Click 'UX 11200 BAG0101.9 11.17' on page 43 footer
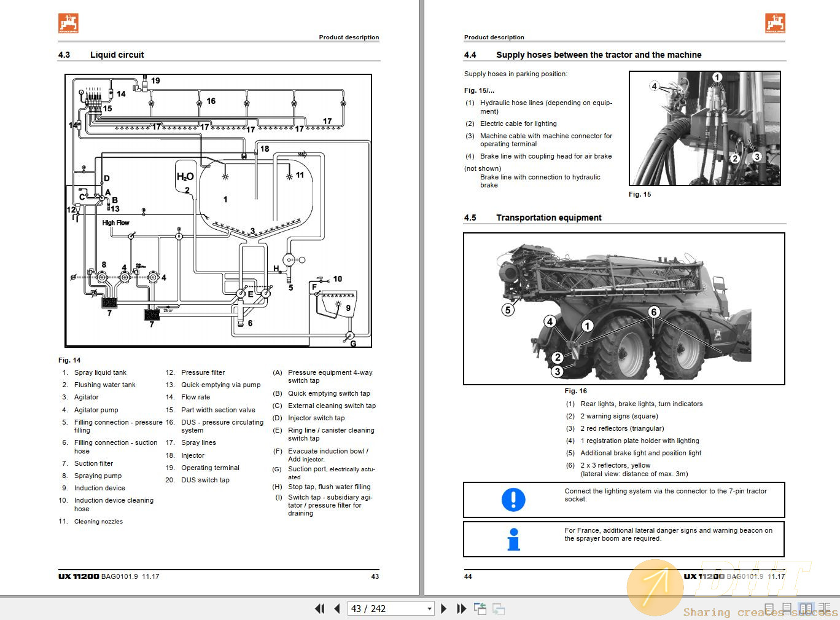840x620 pixels. point(109,576)
